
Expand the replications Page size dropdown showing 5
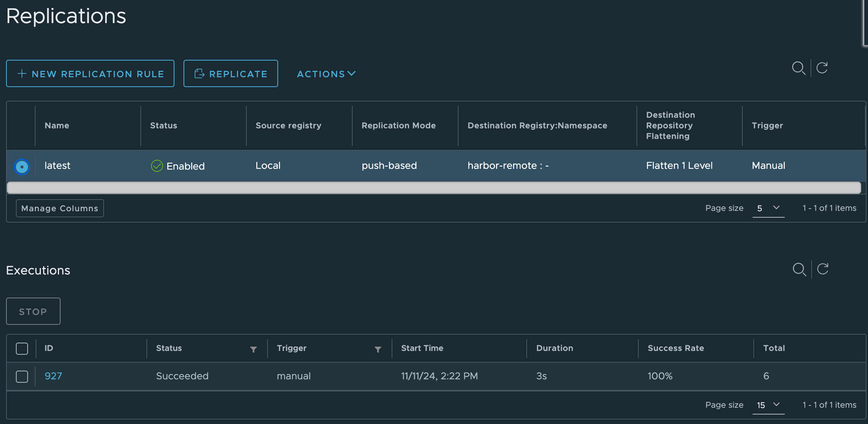(x=768, y=208)
